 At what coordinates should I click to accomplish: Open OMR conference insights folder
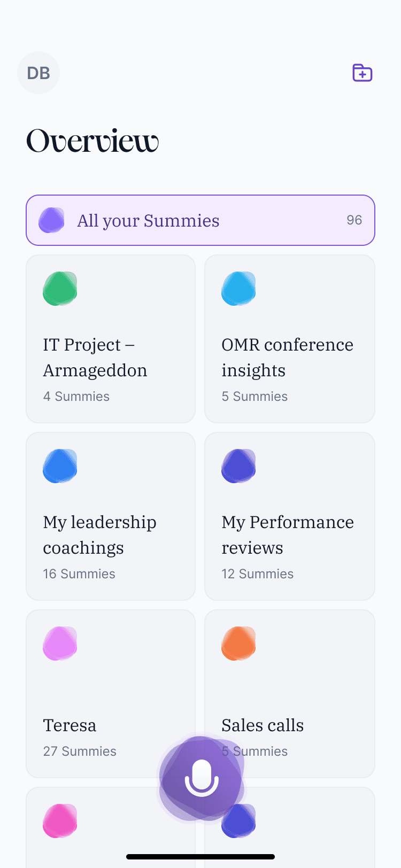[x=287, y=358]
